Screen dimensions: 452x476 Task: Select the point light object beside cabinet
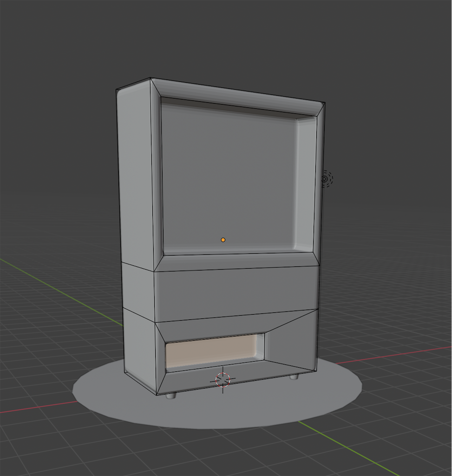point(326,179)
